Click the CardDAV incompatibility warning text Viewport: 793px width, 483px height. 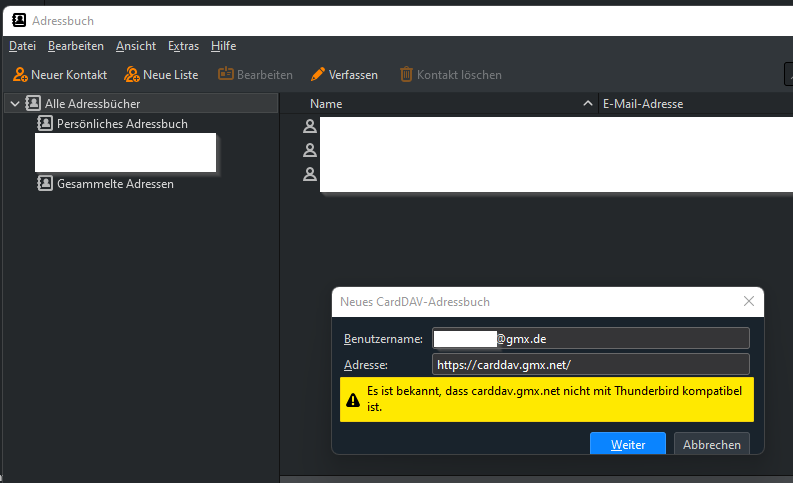[x=554, y=399]
